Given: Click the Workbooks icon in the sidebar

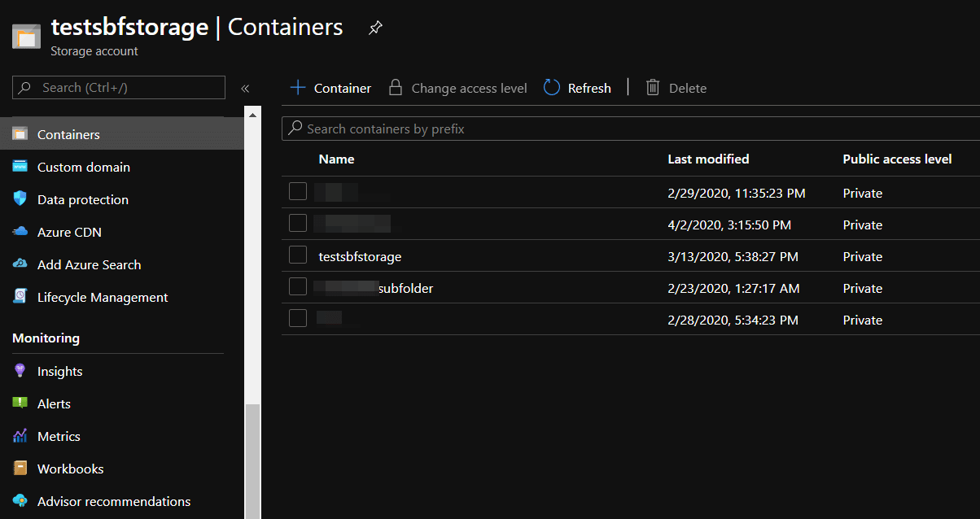Looking at the screenshot, I should pyautogui.click(x=20, y=469).
